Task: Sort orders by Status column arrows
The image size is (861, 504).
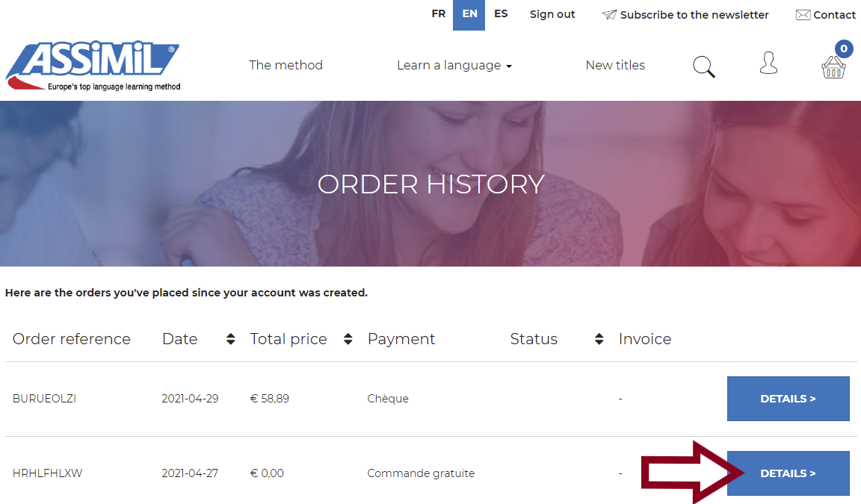Action: (x=599, y=339)
